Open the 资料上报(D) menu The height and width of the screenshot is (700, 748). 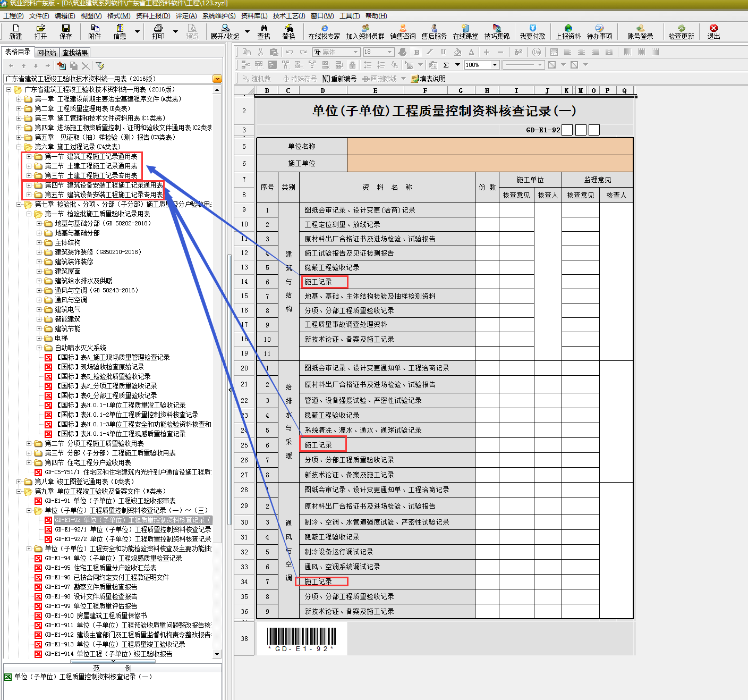click(153, 16)
